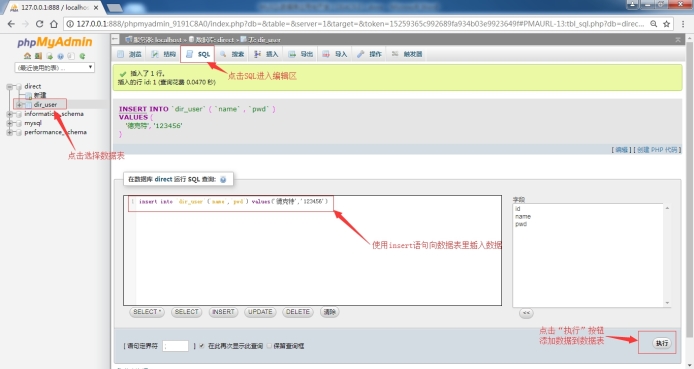This screenshot has height=369, width=694.
Task: Open the recent tables dropdown
Action: pyautogui.click(x=54, y=67)
